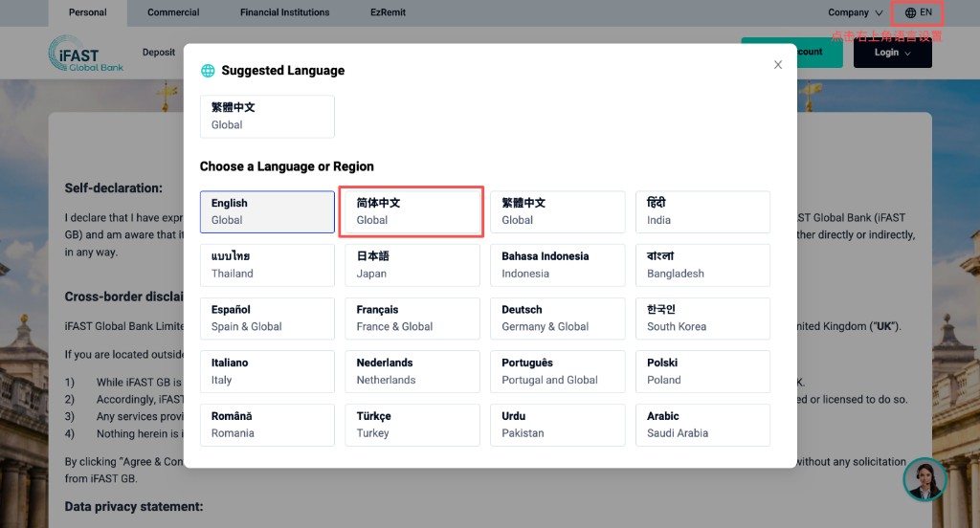Select Thai Thailand language option
The width and height of the screenshot is (980, 528).
pos(267,265)
